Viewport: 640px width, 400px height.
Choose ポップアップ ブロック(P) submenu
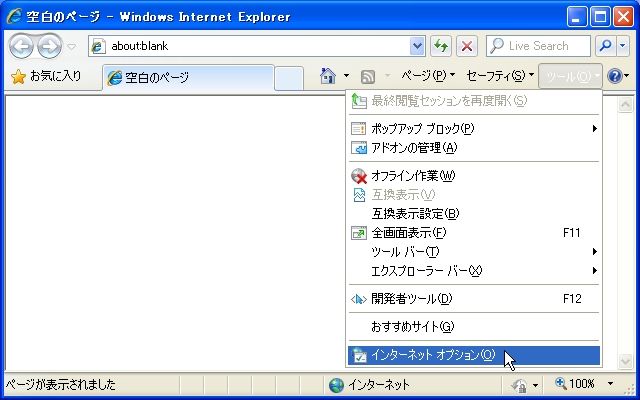[x=474, y=129]
